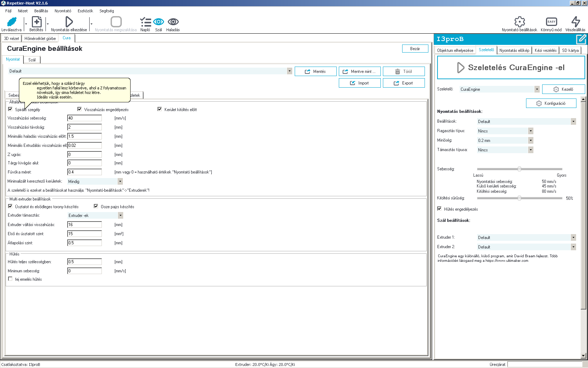Open the Eszközök menu
This screenshot has width=588, height=368.
click(85, 11)
